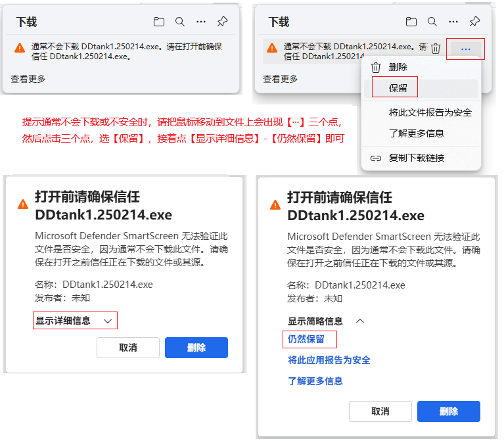Click warning triangle in left downloads panel

(20, 48)
